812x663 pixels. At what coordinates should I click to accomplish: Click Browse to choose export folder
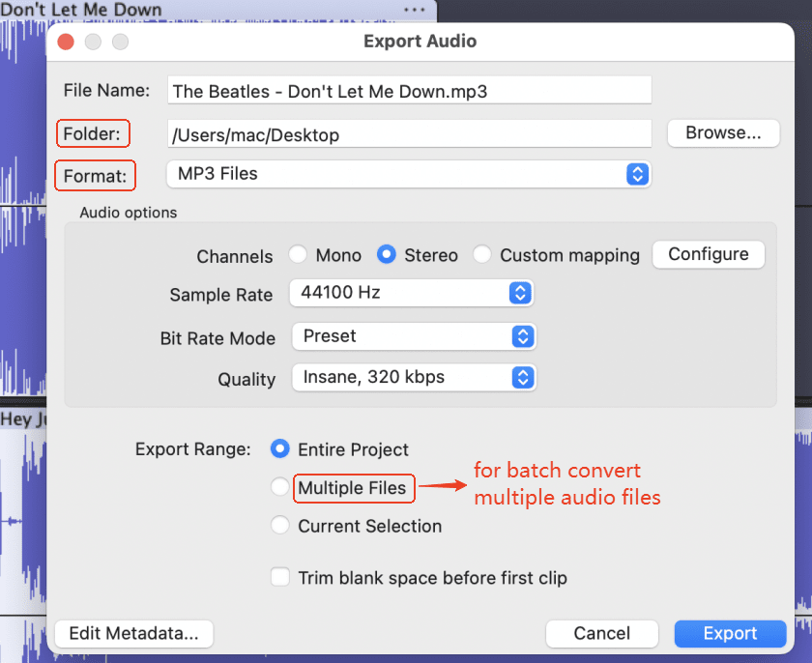coord(723,133)
